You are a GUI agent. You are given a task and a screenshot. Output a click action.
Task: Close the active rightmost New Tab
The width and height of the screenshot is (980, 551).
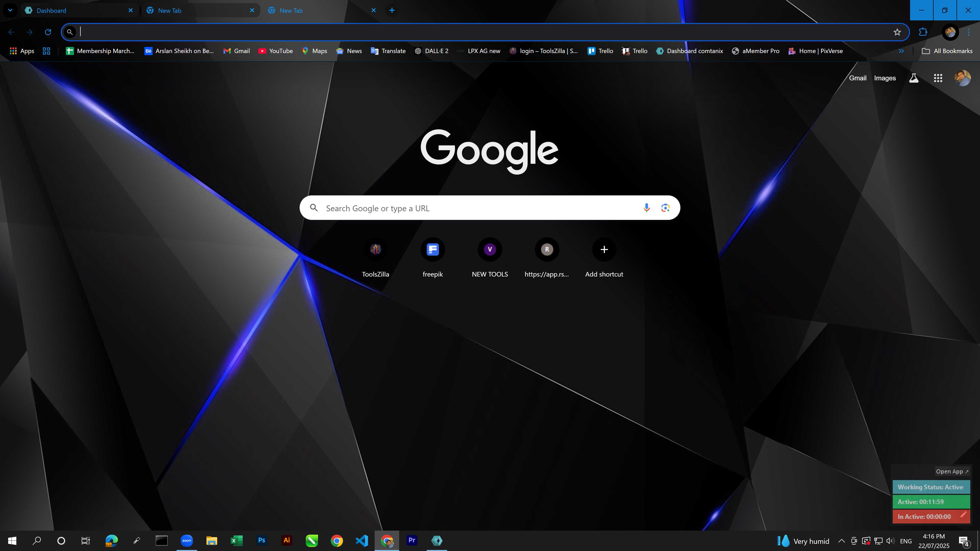(373, 10)
